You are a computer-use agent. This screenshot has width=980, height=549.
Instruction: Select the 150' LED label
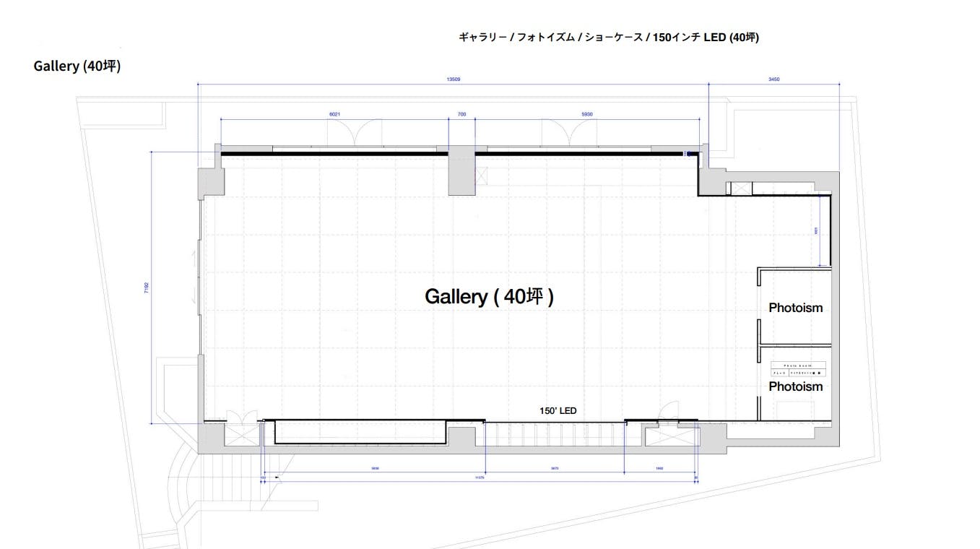[x=558, y=411]
